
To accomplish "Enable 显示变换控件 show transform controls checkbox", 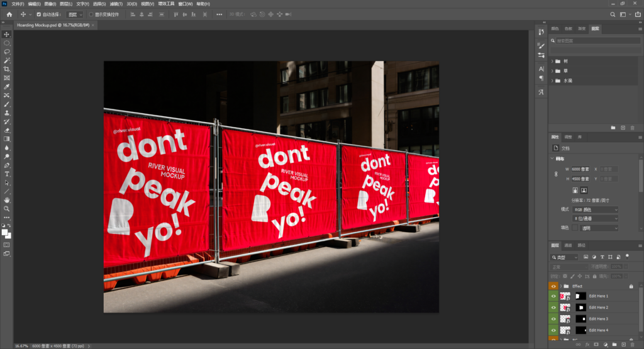I will [91, 14].
